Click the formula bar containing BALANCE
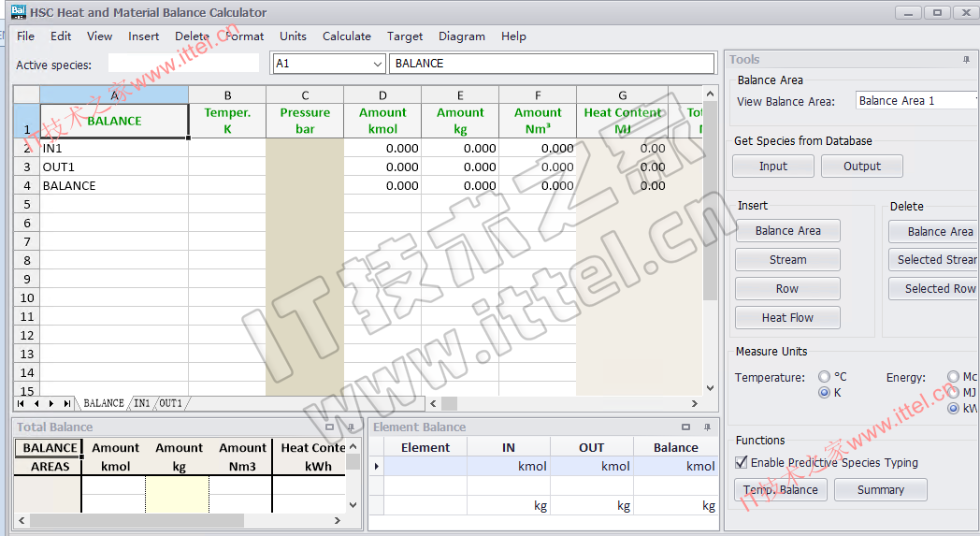Viewport: 980px width, 536px height. (x=552, y=64)
